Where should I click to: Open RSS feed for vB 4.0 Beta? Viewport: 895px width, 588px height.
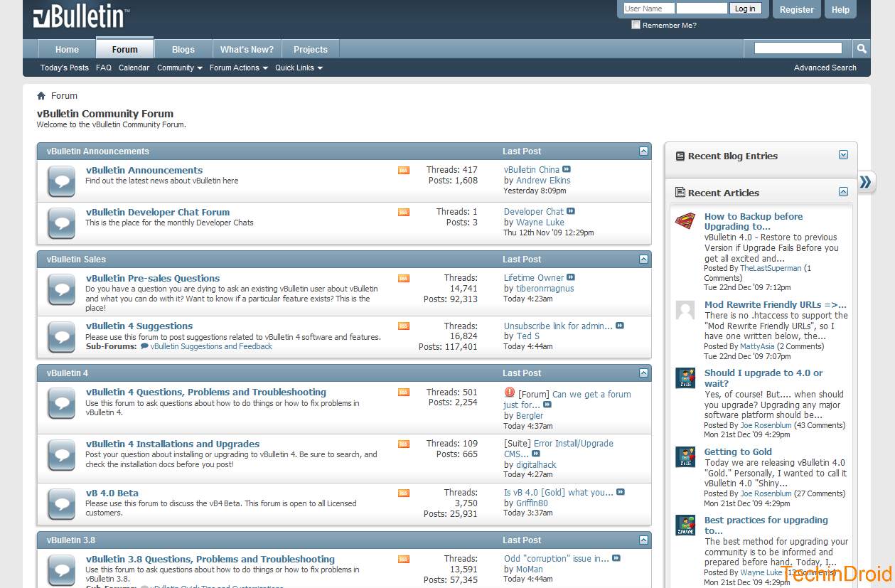[x=404, y=493]
